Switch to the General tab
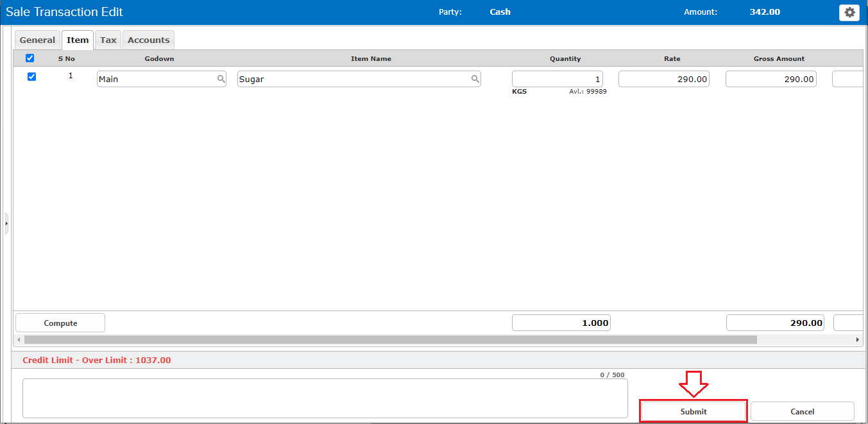Image resolution: width=868 pixels, height=424 pixels. pos(37,40)
